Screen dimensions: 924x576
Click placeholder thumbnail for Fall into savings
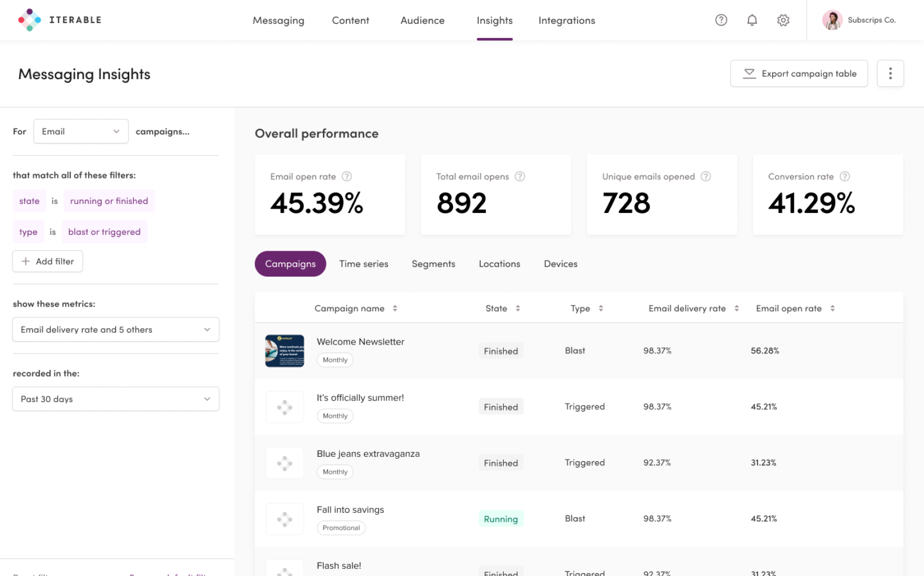(285, 519)
